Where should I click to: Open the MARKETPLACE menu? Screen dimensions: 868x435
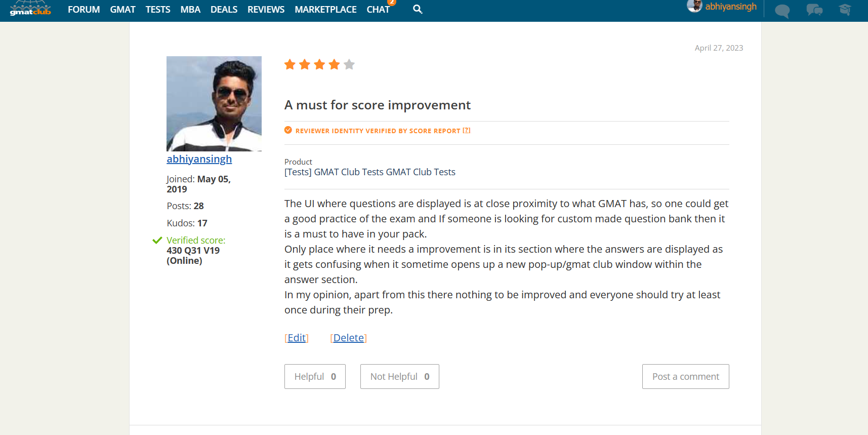pos(325,10)
